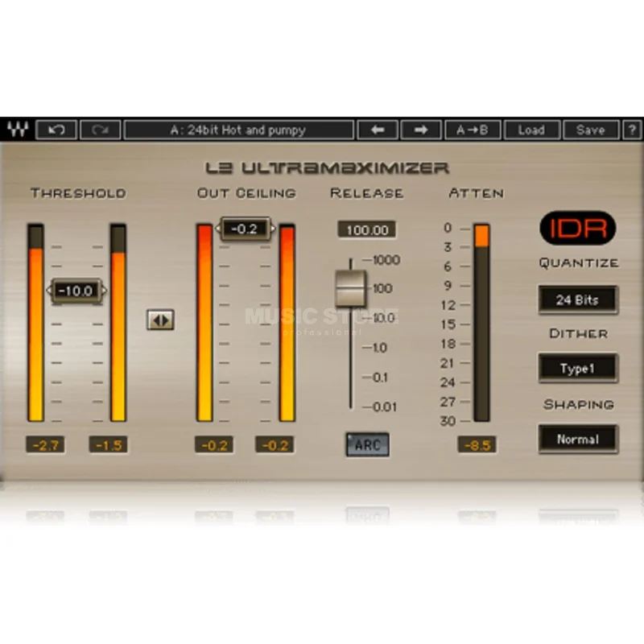Click the left Threshold input meter
The width and height of the screenshot is (644, 644).
[35, 323]
